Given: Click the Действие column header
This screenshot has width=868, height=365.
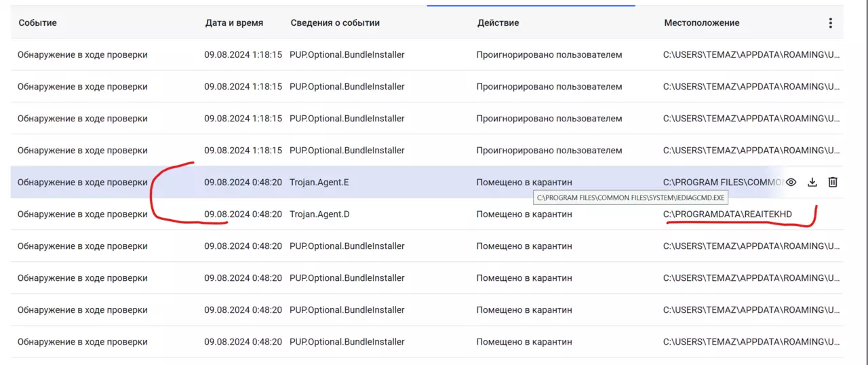Looking at the screenshot, I should click(498, 23).
